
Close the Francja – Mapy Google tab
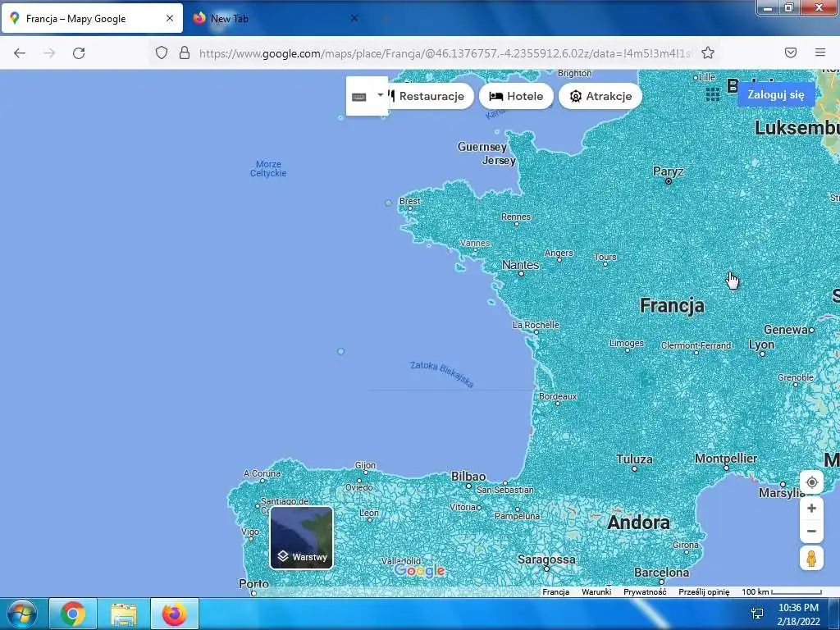click(170, 18)
